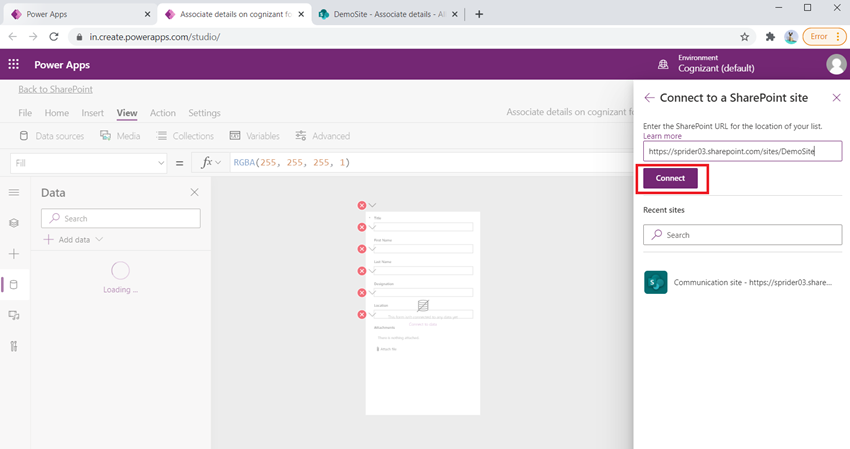Open browser extensions puzzle icon
The height and width of the screenshot is (449, 850).
(770, 37)
